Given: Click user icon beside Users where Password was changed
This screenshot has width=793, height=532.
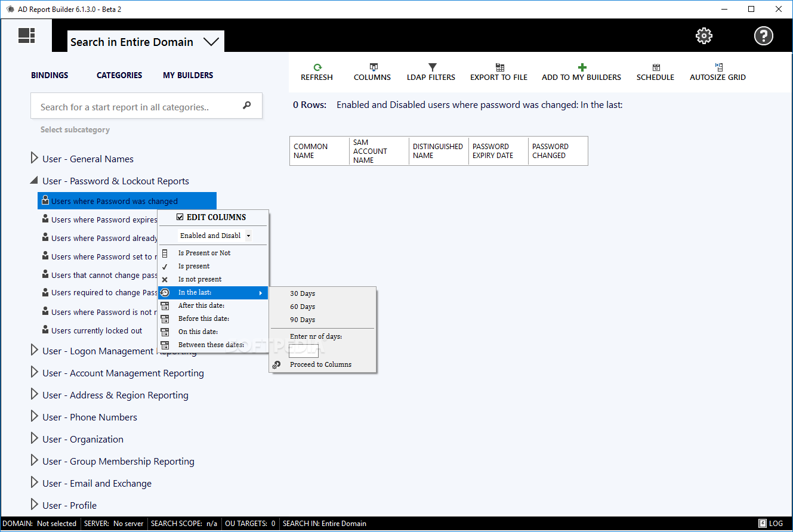Looking at the screenshot, I should coord(45,200).
